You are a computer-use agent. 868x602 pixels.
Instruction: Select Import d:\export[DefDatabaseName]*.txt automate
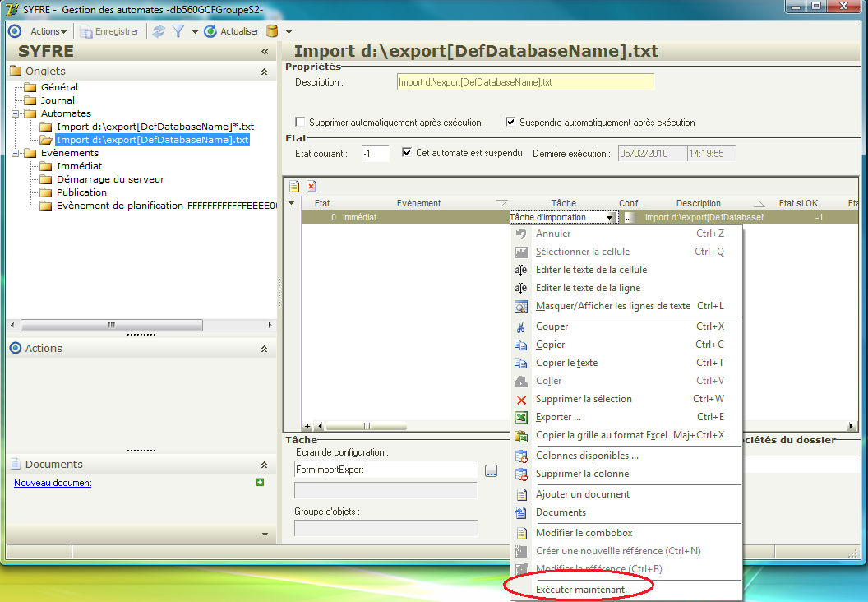pos(155,127)
